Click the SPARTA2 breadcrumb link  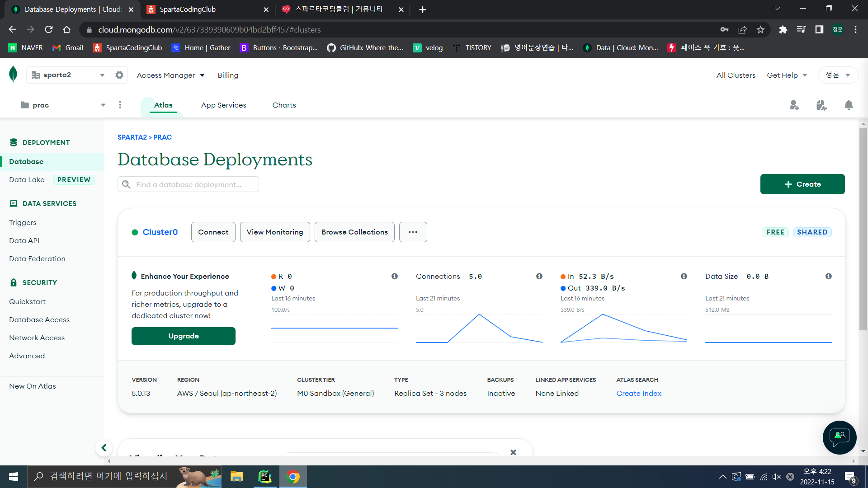click(132, 137)
